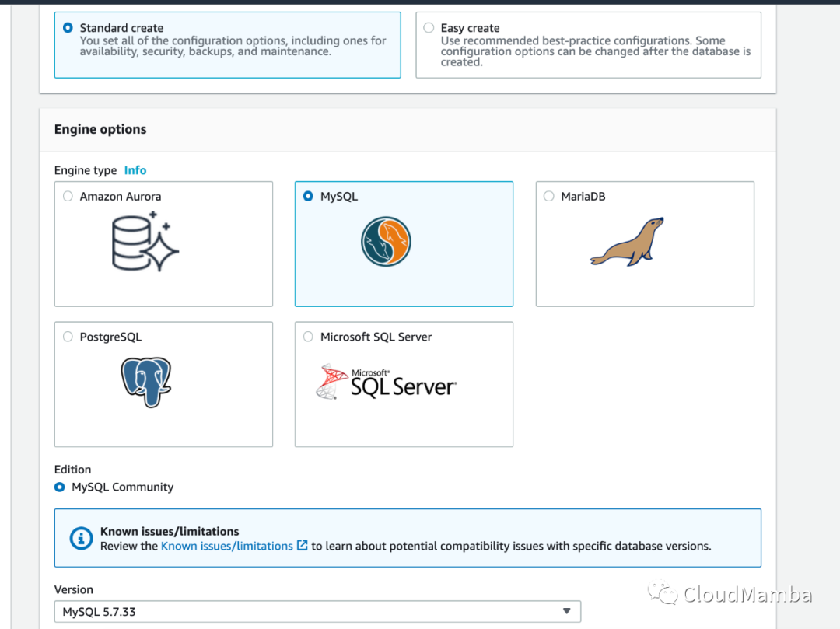Viewport: 840px width, 629px height.
Task: Click the PostgreSQL elephant logo
Action: [145, 383]
